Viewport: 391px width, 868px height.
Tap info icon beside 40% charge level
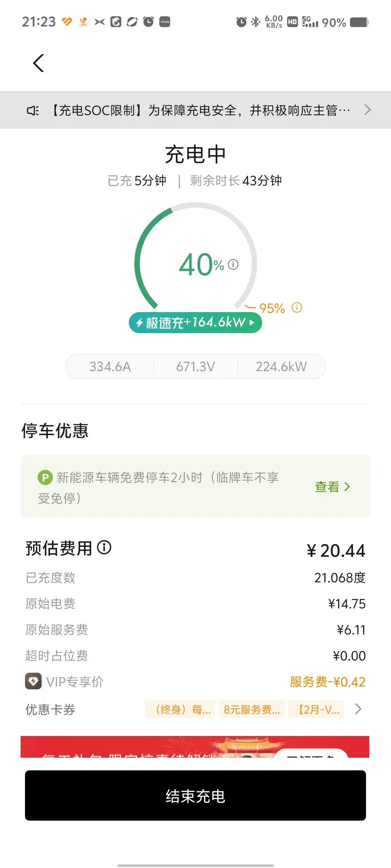(233, 264)
